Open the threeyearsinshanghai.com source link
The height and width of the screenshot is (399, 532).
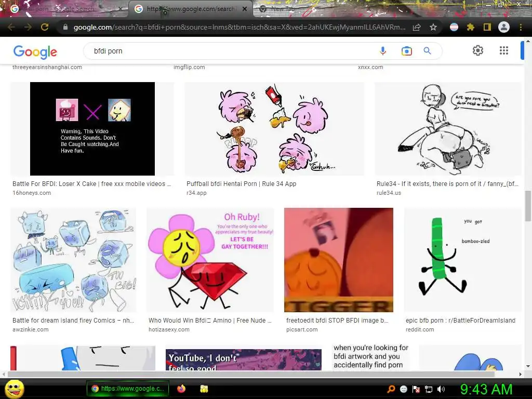coord(47,67)
